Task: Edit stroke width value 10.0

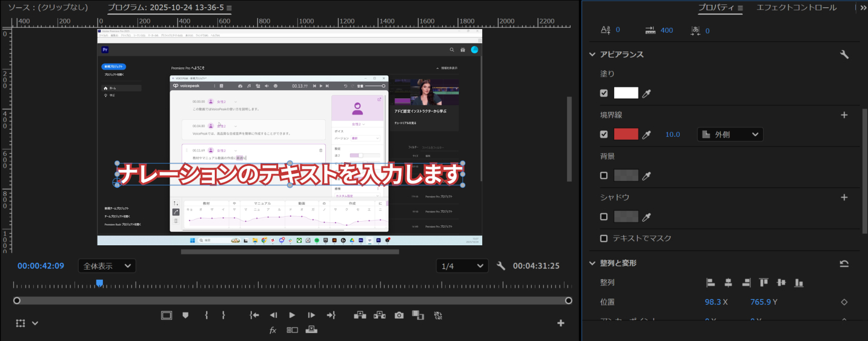Action: click(673, 134)
